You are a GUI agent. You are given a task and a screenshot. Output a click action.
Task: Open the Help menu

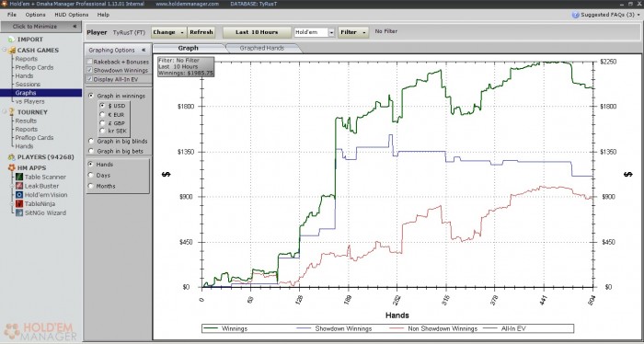tap(103, 15)
